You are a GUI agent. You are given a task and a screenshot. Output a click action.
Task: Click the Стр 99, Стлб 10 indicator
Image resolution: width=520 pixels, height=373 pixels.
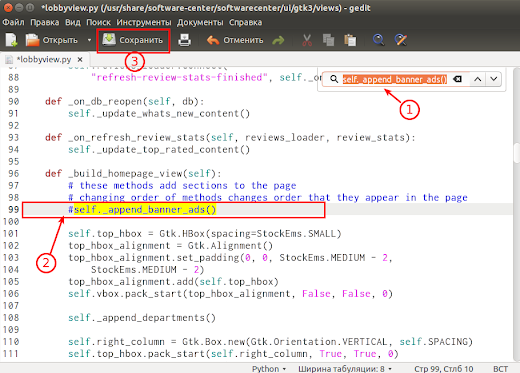(444, 369)
